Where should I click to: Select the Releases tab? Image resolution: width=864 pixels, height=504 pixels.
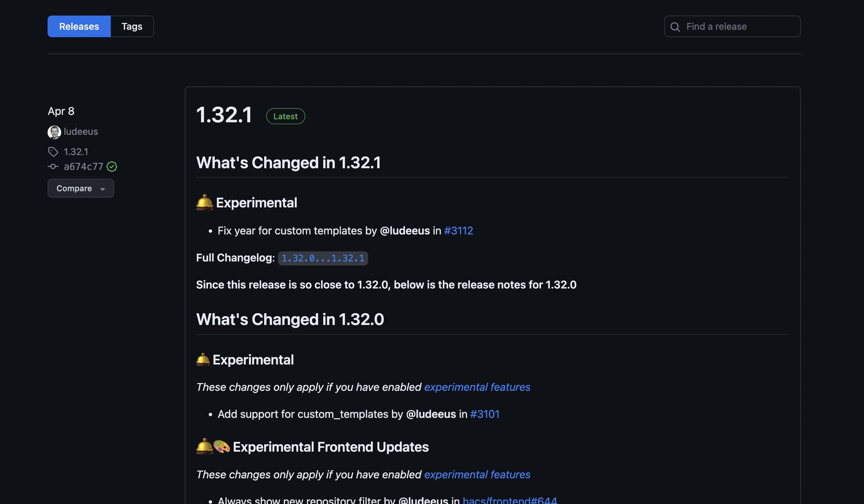79,26
